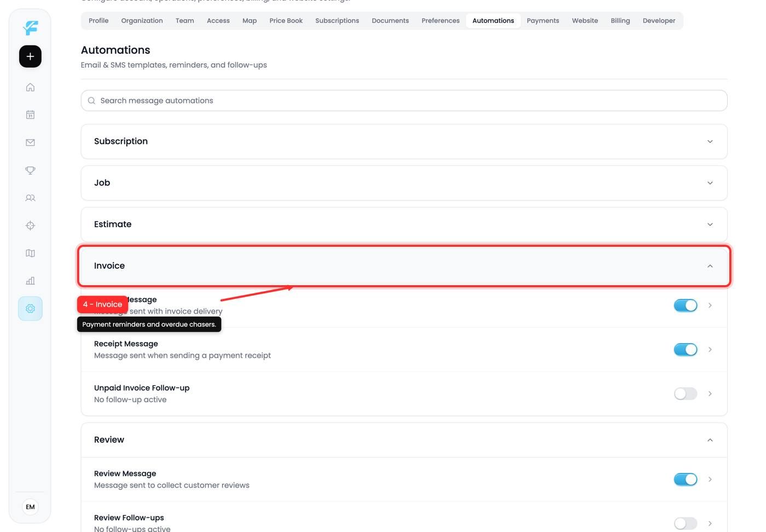Expand the Estimate section chevron
Image resolution: width=766 pixels, height=532 pixels.
coord(710,224)
